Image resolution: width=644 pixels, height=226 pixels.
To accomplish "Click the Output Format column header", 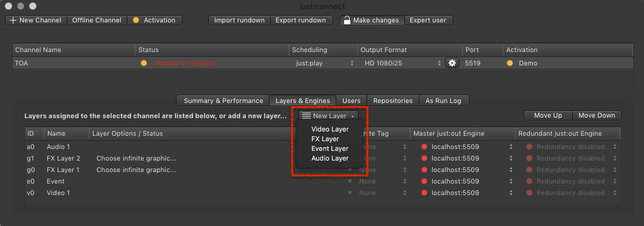I will point(410,50).
